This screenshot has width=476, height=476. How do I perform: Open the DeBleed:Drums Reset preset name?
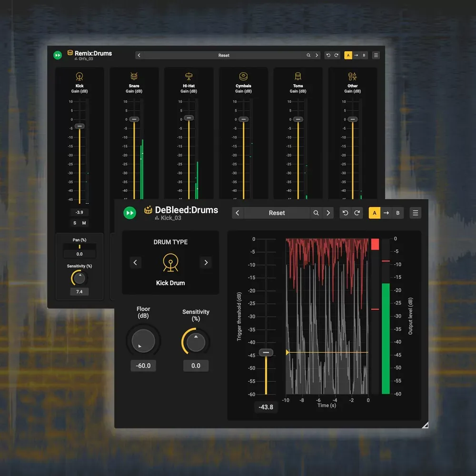pyautogui.click(x=277, y=213)
